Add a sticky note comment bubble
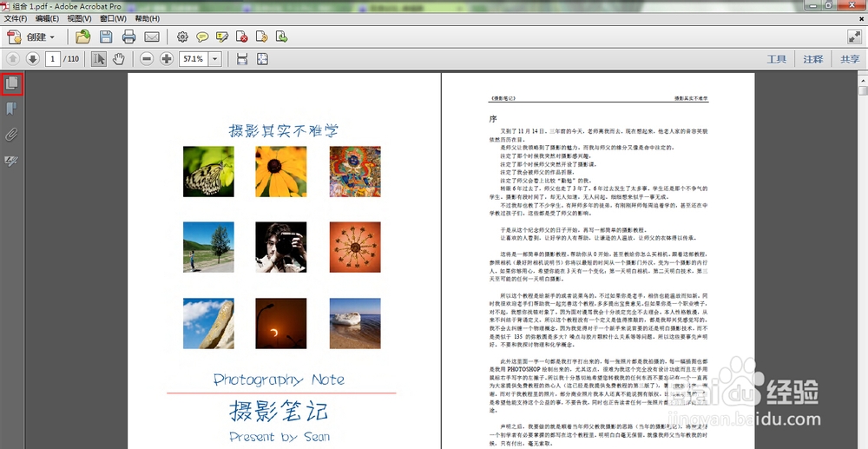Viewport: 868px width, 449px height. pos(202,37)
